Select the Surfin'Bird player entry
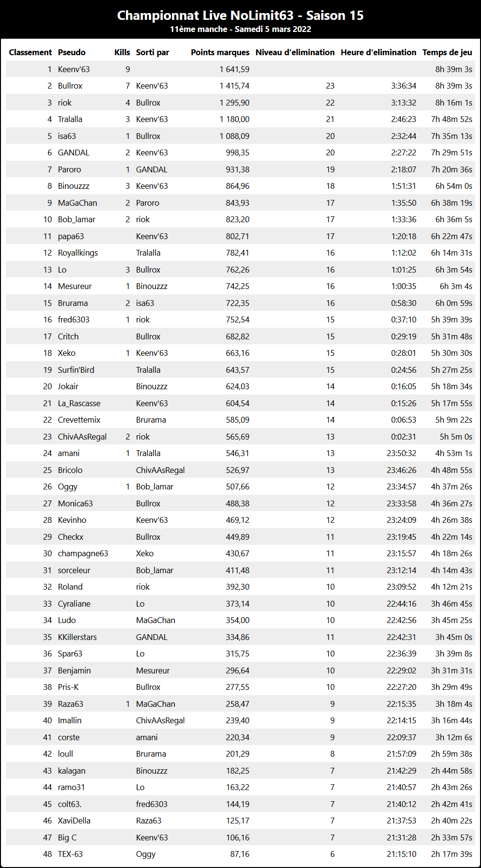The width and height of the screenshot is (481, 868). pos(76,370)
